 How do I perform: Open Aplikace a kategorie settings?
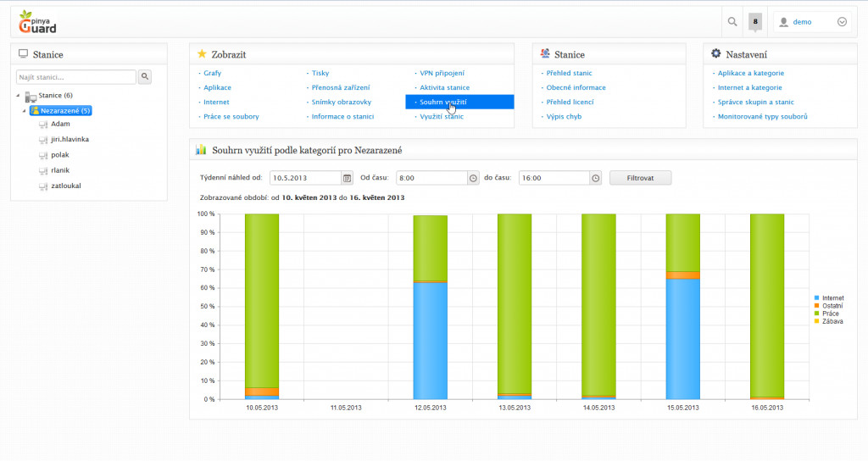coord(751,73)
